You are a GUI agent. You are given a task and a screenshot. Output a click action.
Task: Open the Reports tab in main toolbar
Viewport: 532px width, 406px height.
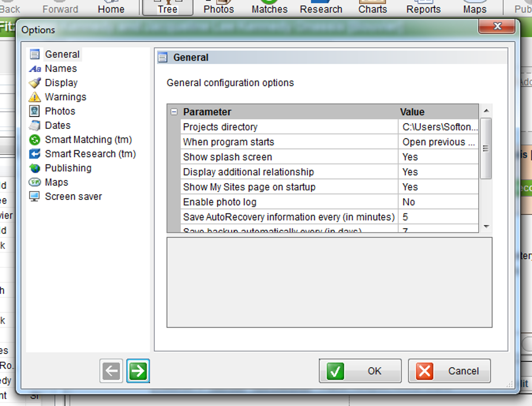point(424,8)
